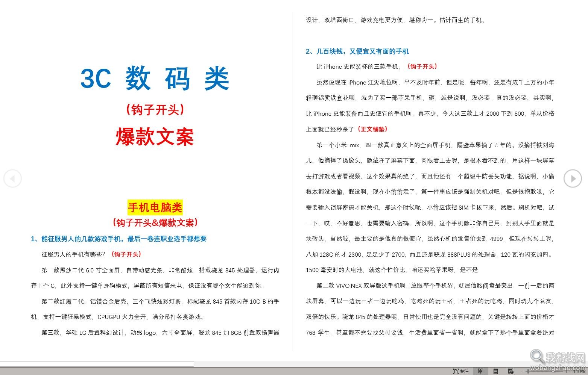588x375 pixels.
Task: Click the paragraph starting '第二款 VIVO NEX 双屏版'
Action: (x=430, y=309)
